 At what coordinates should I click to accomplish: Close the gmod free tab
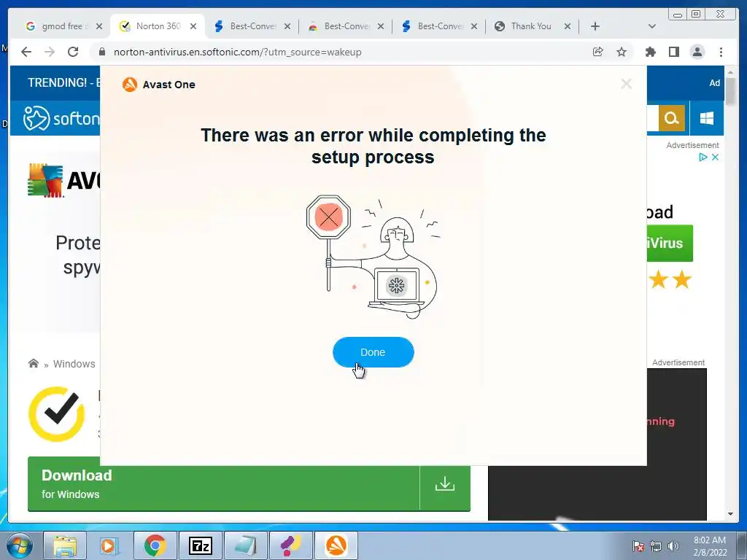[99, 26]
